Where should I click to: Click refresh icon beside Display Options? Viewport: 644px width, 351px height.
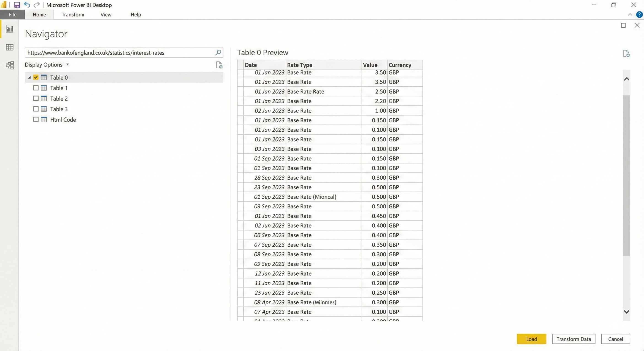(x=219, y=65)
